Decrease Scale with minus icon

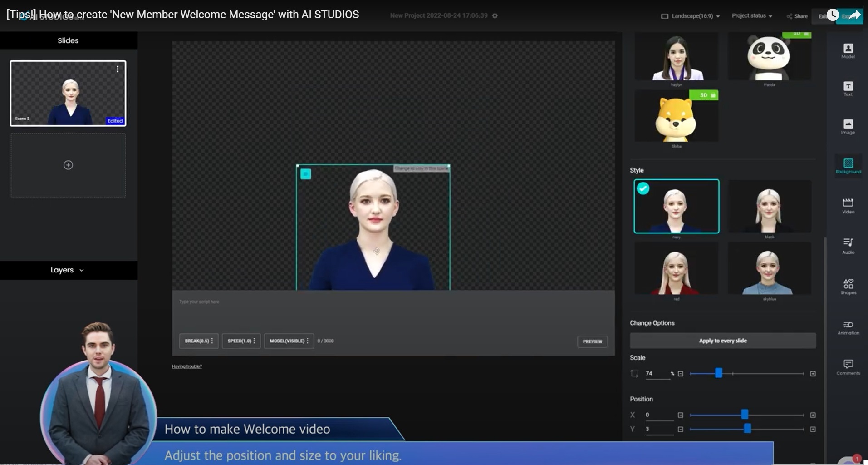(681, 374)
